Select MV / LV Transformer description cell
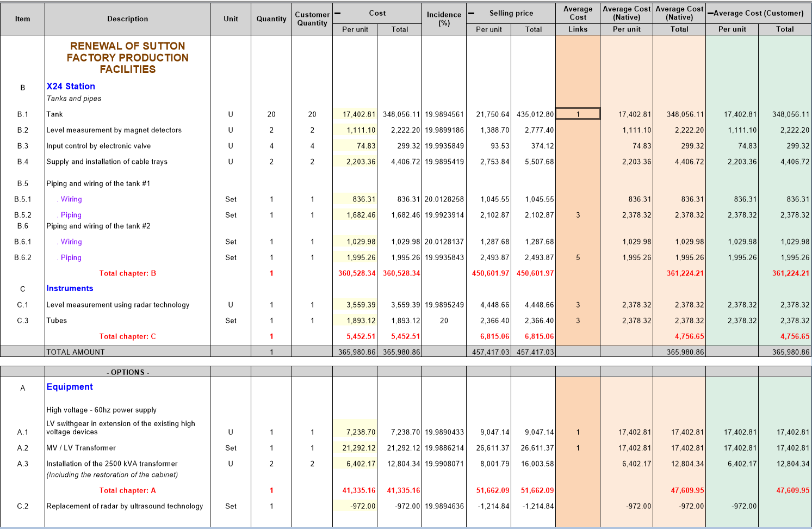 tap(81, 448)
